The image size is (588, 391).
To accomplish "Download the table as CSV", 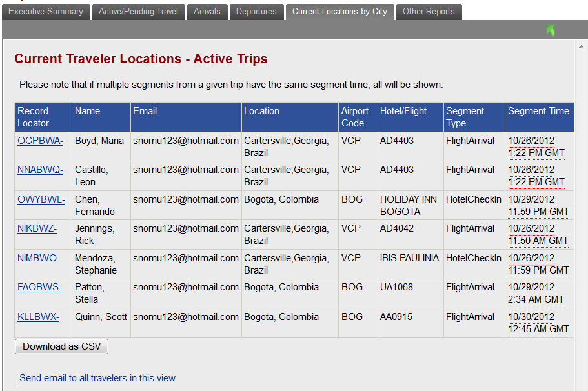I will (62, 346).
